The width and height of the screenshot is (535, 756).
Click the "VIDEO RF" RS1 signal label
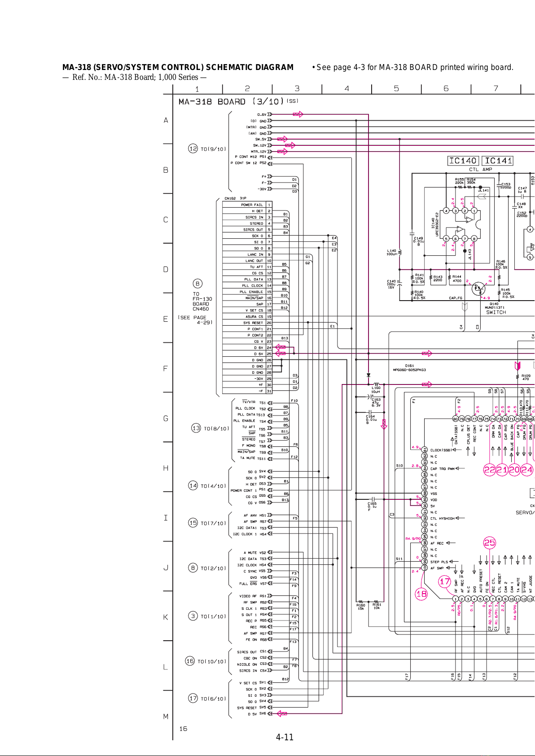pos(248,596)
